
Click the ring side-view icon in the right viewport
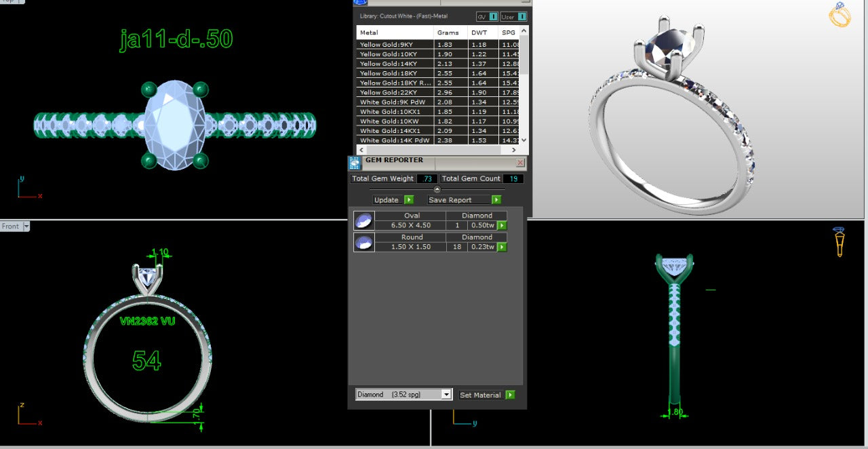[840, 241]
